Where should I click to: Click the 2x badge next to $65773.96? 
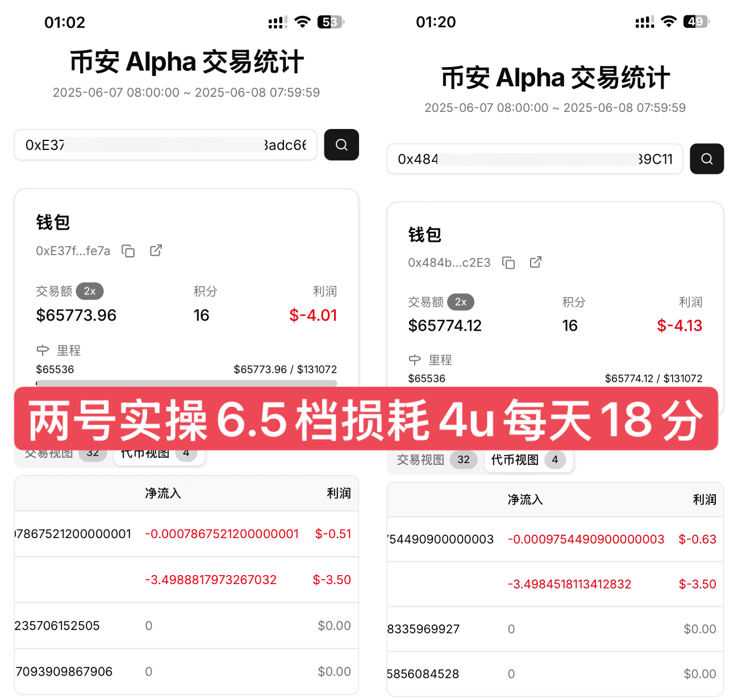[90, 291]
